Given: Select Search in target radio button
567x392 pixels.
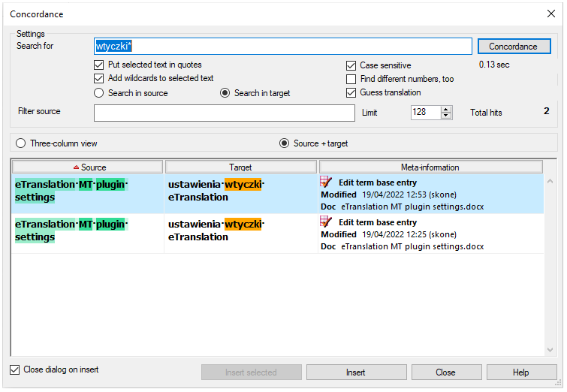Looking at the screenshot, I should coord(225,93).
